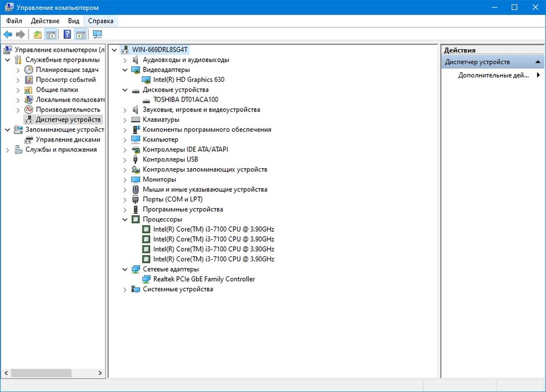This screenshot has height=392, width=546.
Task: Click the Monitors category icon
Action: [136, 180]
